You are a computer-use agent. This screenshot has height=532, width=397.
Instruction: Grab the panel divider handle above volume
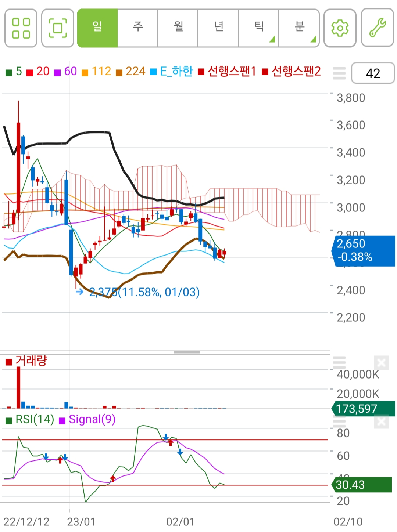click(187, 352)
